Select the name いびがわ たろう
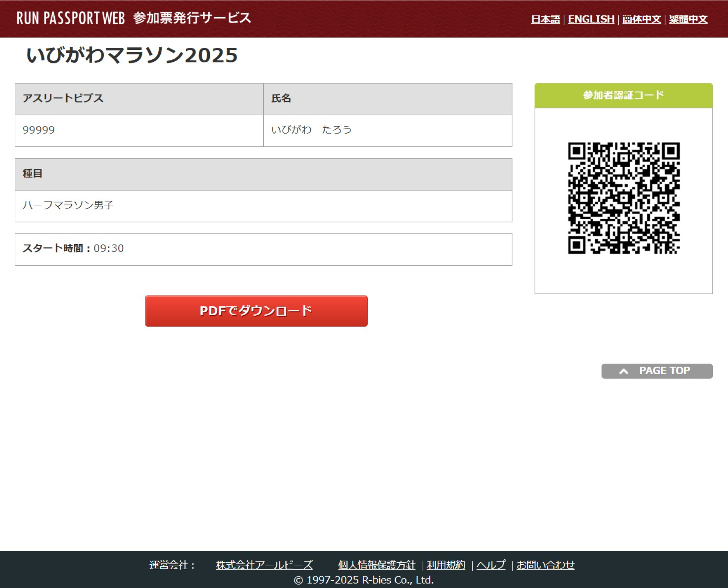The height and width of the screenshot is (588, 728). tap(311, 130)
